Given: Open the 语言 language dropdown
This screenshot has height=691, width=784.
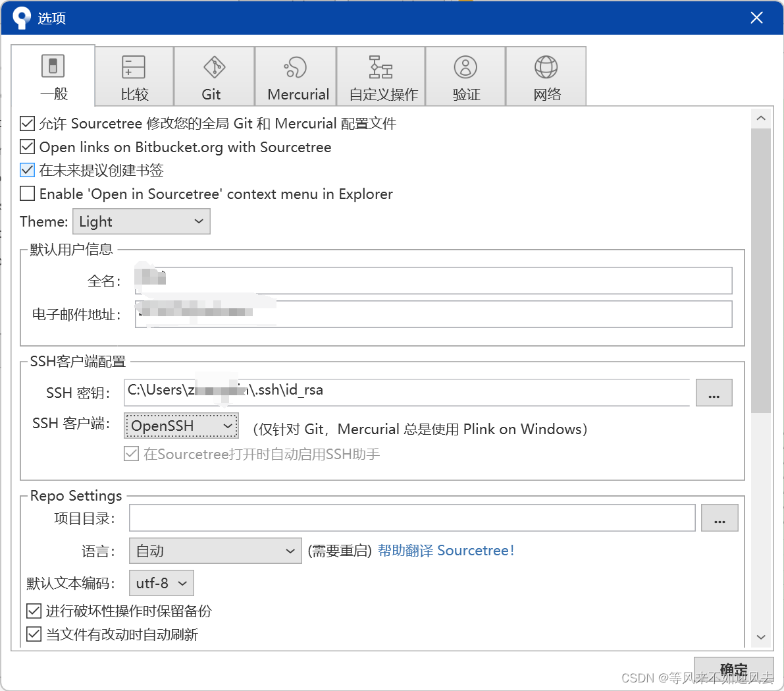Looking at the screenshot, I should pyautogui.click(x=215, y=551).
